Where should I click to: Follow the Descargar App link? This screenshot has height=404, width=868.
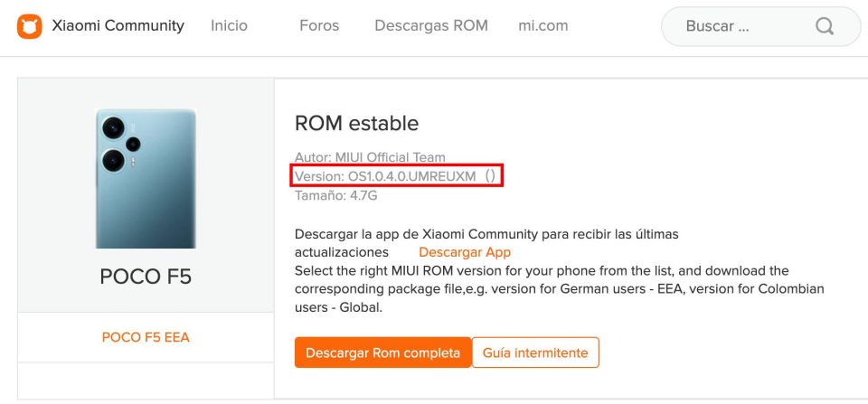(465, 252)
